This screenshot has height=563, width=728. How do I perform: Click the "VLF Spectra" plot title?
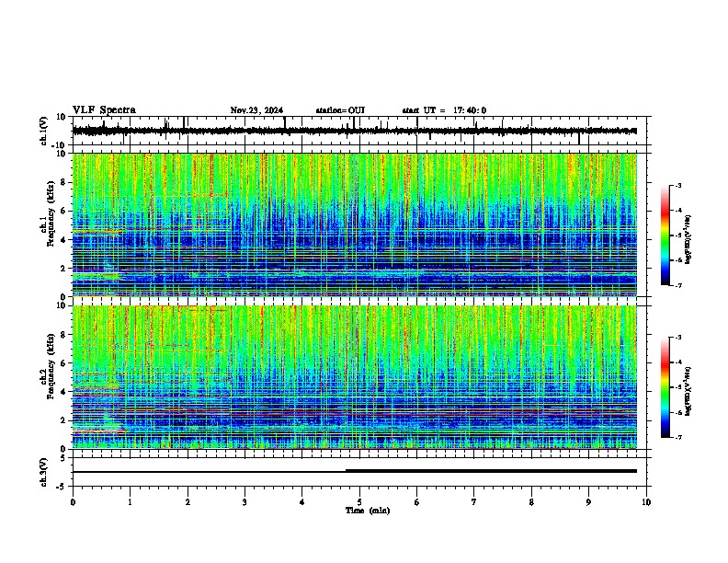pyautogui.click(x=104, y=110)
